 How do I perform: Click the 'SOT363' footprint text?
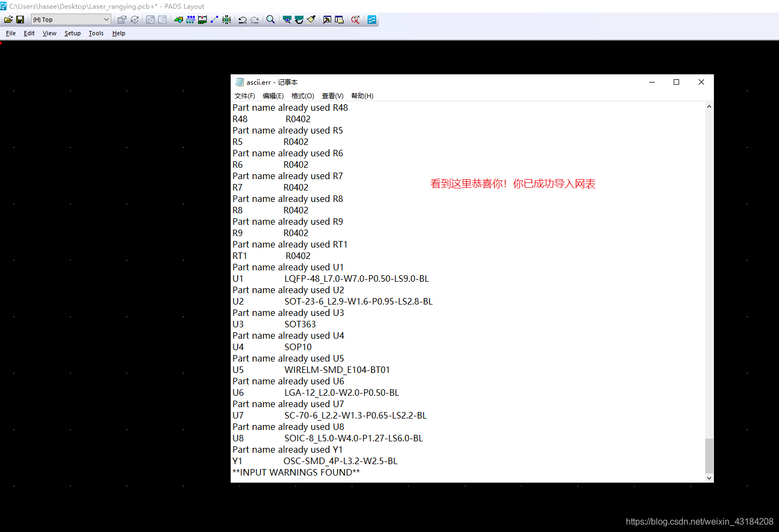click(x=300, y=324)
